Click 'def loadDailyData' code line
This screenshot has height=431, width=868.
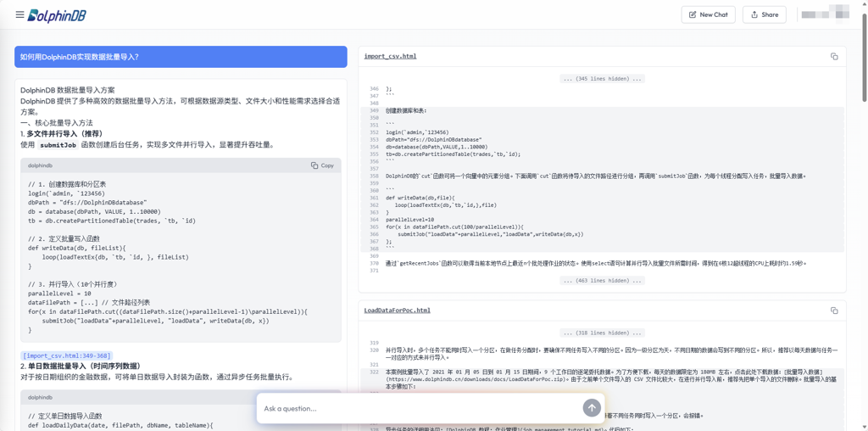120,424
